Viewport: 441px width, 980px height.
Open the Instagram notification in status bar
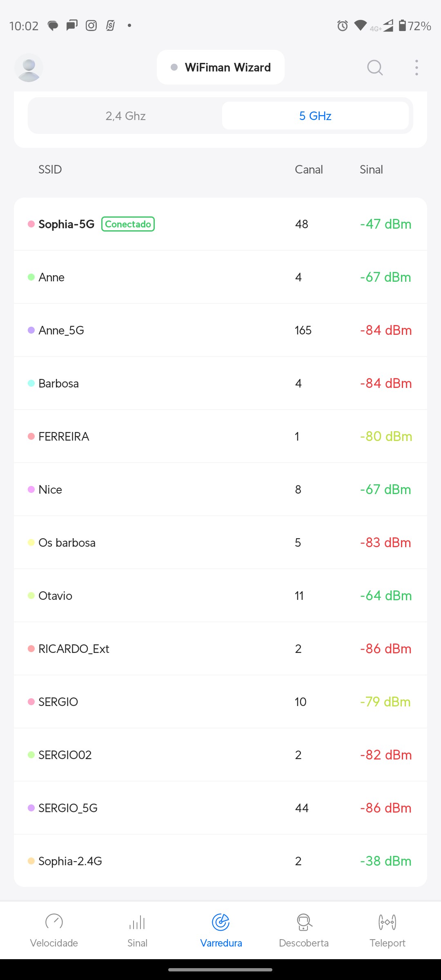tap(91, 26)
